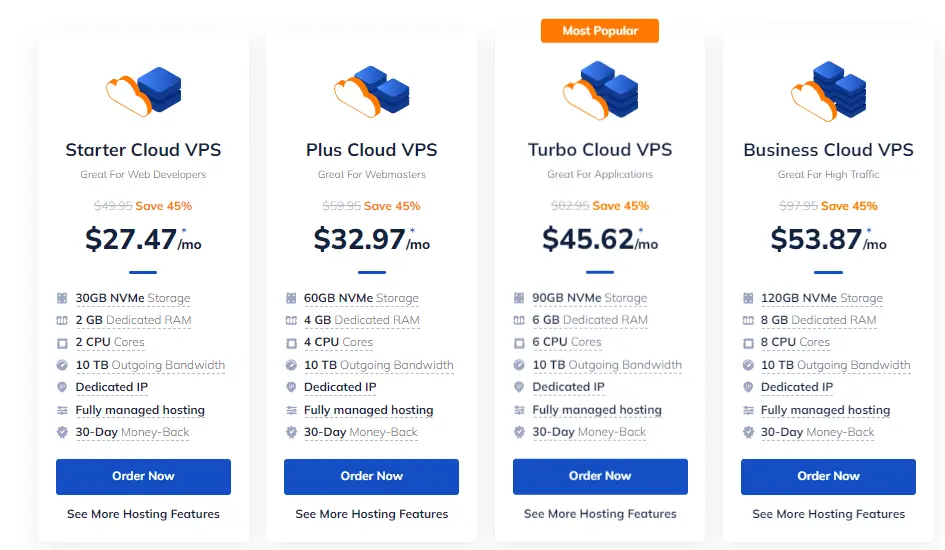Click the Most Popular badge
945x550 pixels.
pyautogui.click(x=600, y=31)
